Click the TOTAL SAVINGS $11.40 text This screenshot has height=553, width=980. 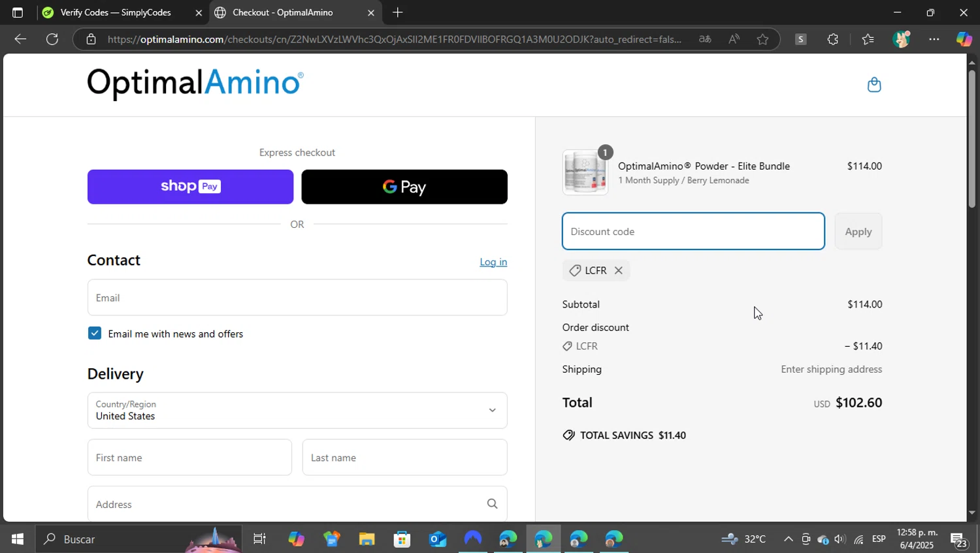(x=633, y=435)
